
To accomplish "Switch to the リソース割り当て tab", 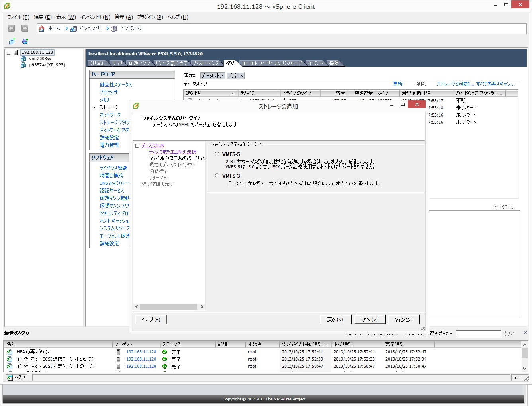I will coord(171,63).
